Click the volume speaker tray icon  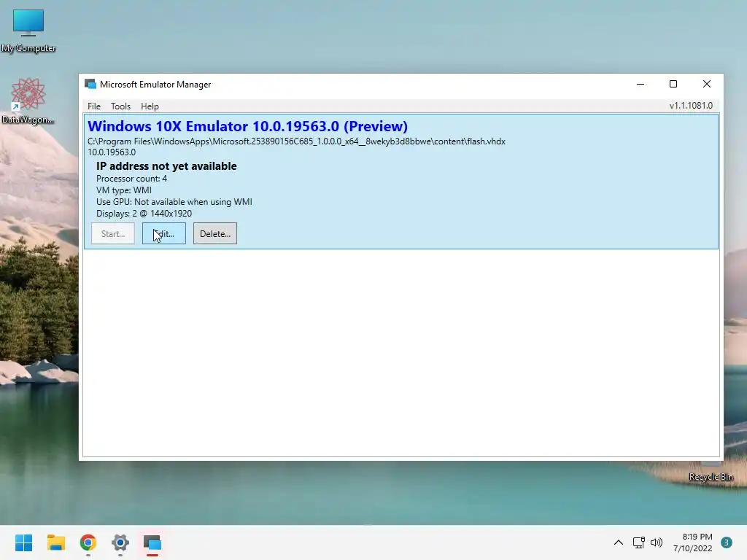pos(657,542)
